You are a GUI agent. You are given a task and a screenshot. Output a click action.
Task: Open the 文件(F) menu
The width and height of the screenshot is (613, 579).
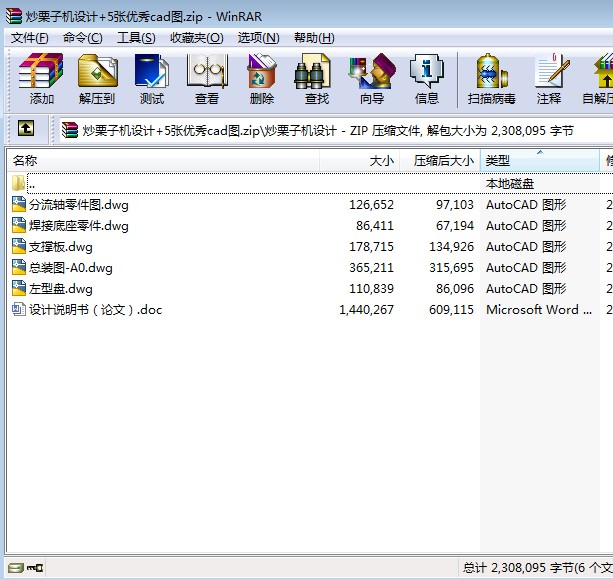pos(30,38)
